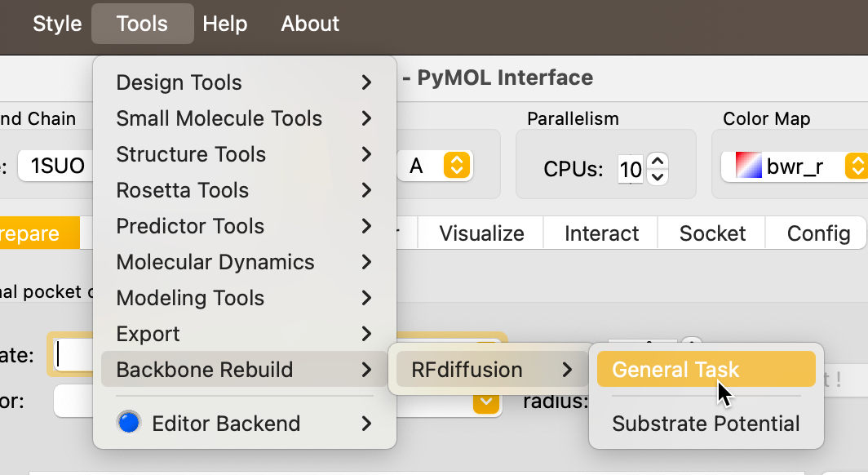This screenshot has width=868, height=475.
Task: Click the bwr_r gradient color swatch
Action: point(749,165)
